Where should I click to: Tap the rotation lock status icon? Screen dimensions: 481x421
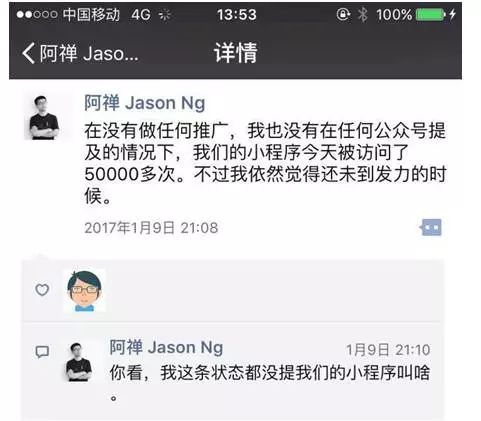point(343,14)
